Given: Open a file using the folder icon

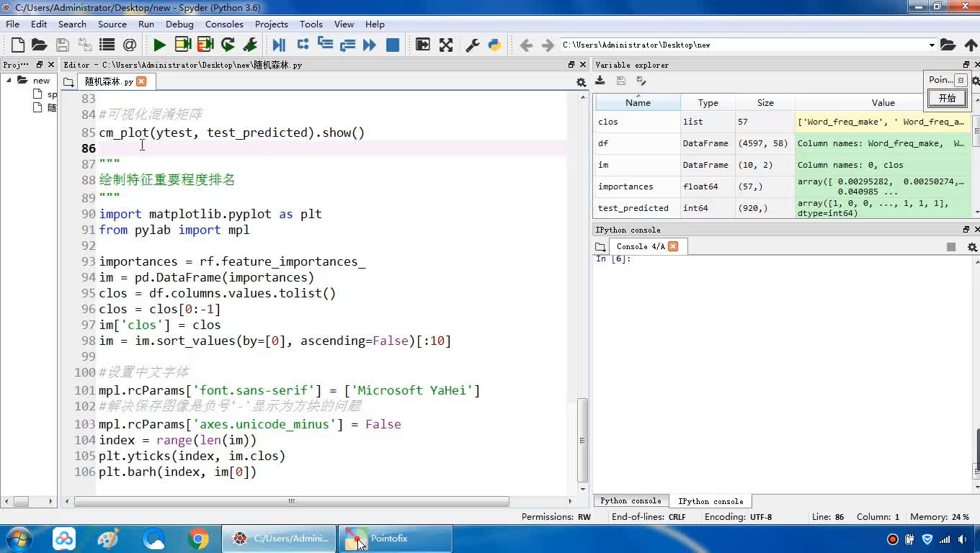Looking at the screenshot, I should pos(39,45).
